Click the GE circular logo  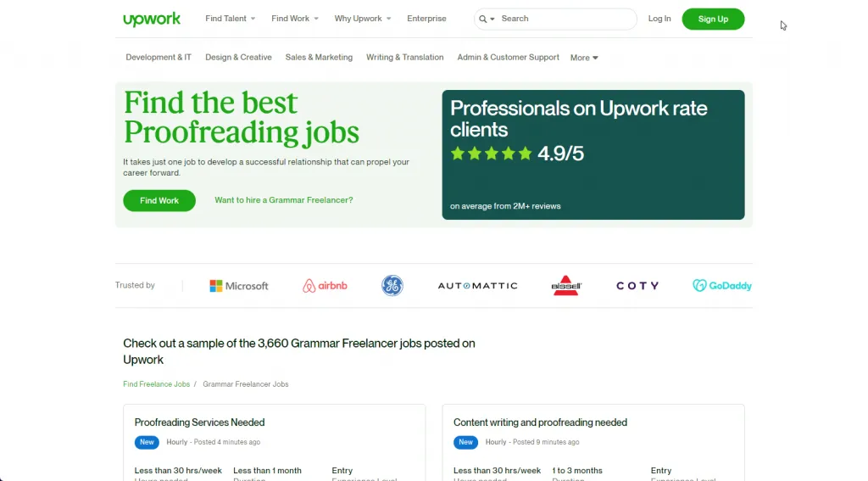click(392, 286)
